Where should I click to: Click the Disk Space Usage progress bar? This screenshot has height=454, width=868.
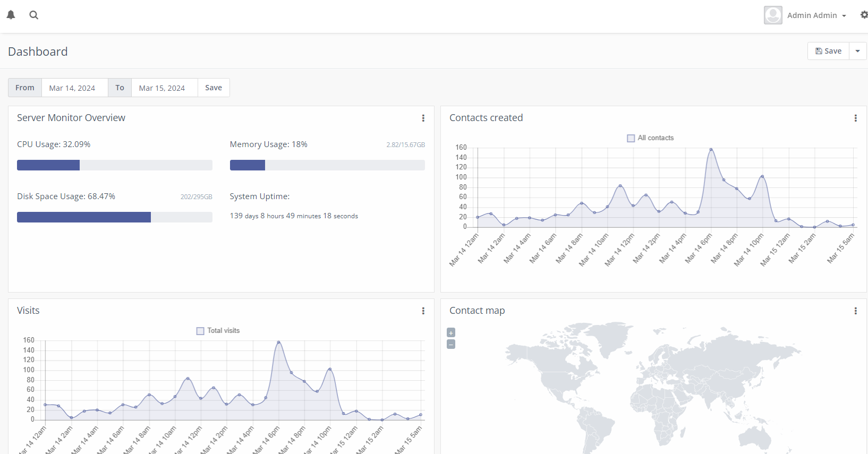pos(115,217)
